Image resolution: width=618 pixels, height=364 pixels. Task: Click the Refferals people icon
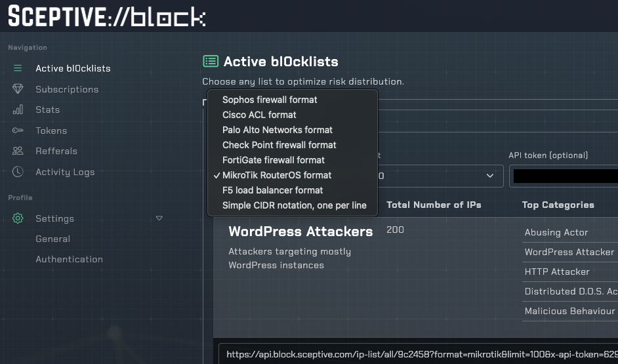(x=18, y=151)
